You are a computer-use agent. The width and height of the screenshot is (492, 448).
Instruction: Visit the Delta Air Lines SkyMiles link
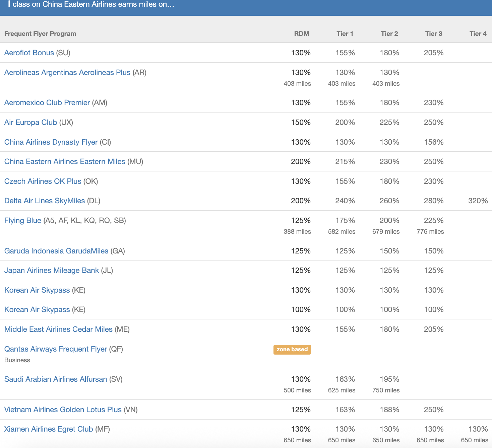click(x=45, y=201)
